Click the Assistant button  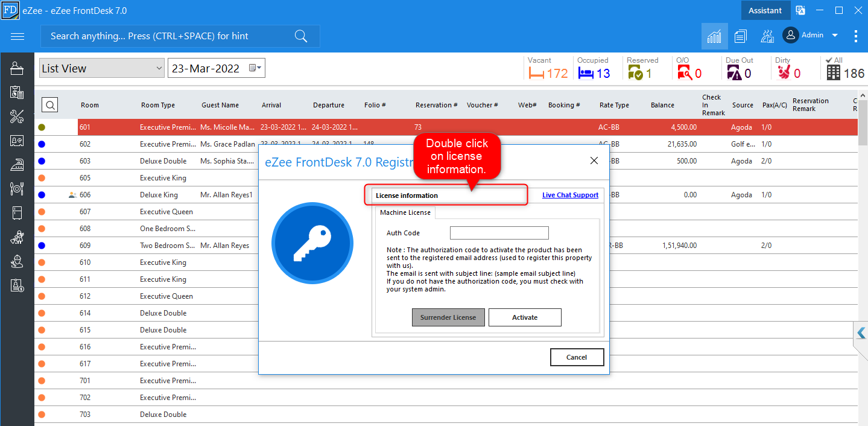click(765, 10)
